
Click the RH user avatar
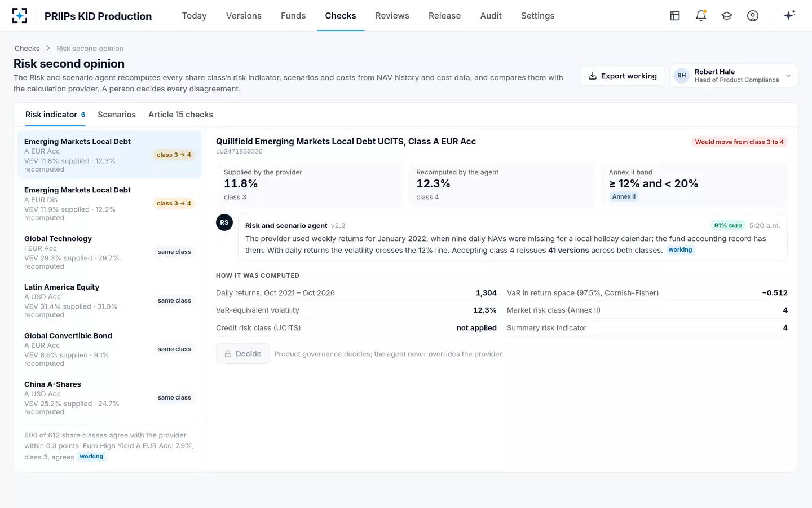click(682, 76)
